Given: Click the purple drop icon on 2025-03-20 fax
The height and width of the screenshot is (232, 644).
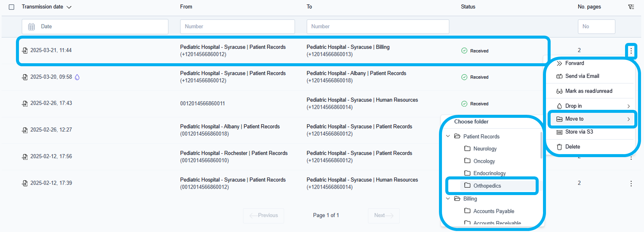Looking at the screenshot, I should click(77, 77).
